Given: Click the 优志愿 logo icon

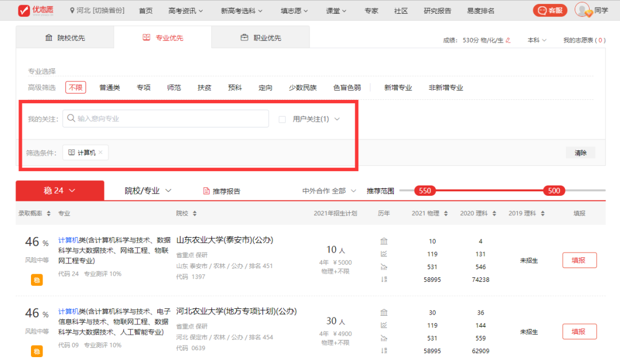Looking at the screenshot, I should click(x=24, y=10).
